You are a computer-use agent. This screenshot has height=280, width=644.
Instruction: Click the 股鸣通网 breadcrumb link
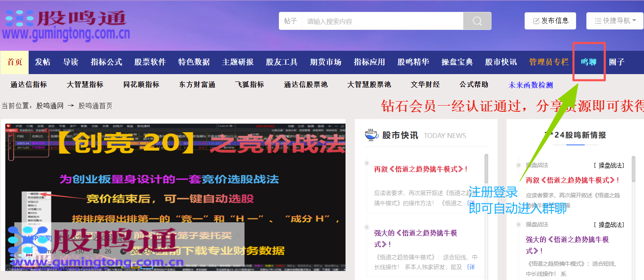click(50, 106)
